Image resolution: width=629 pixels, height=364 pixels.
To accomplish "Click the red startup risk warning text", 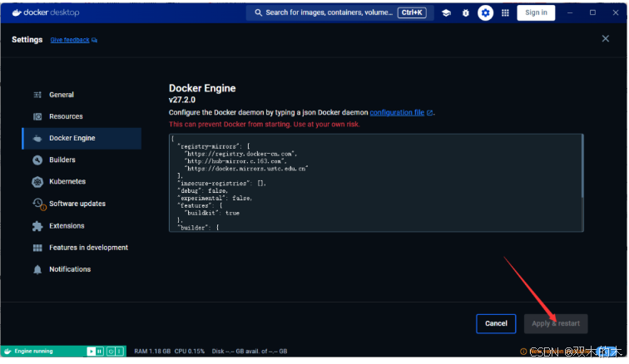I will tap(264, 125).
